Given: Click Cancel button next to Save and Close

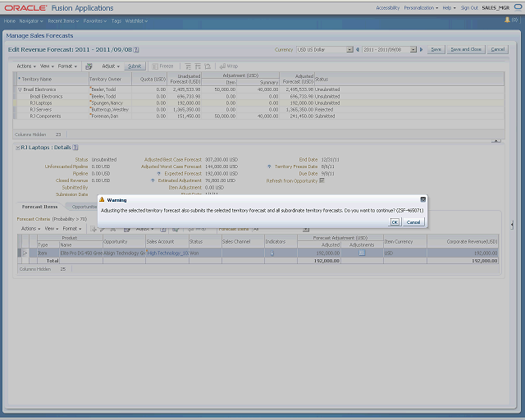Looking at the screenshot, I should click(498, 49).
